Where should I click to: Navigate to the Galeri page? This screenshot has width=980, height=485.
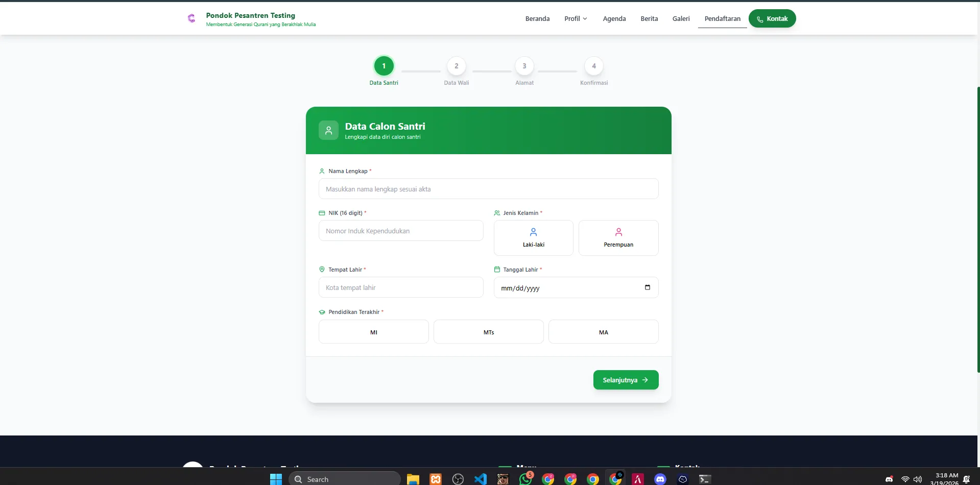pyautogui.click(x=681, y=19)
